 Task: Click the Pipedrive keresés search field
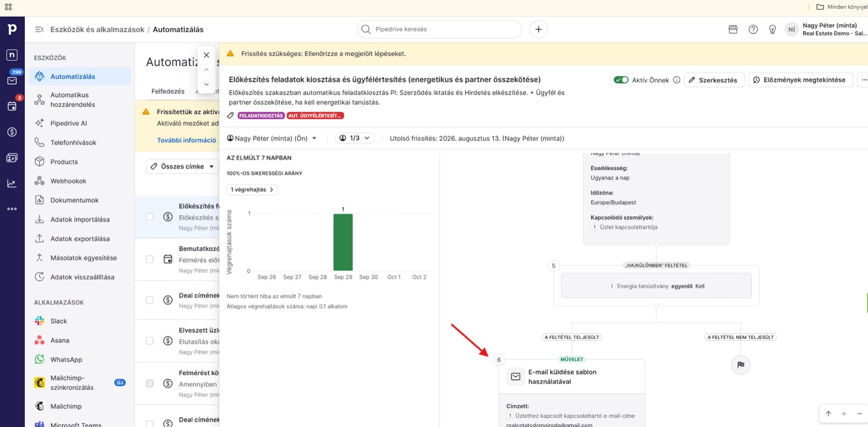(439, 29)
